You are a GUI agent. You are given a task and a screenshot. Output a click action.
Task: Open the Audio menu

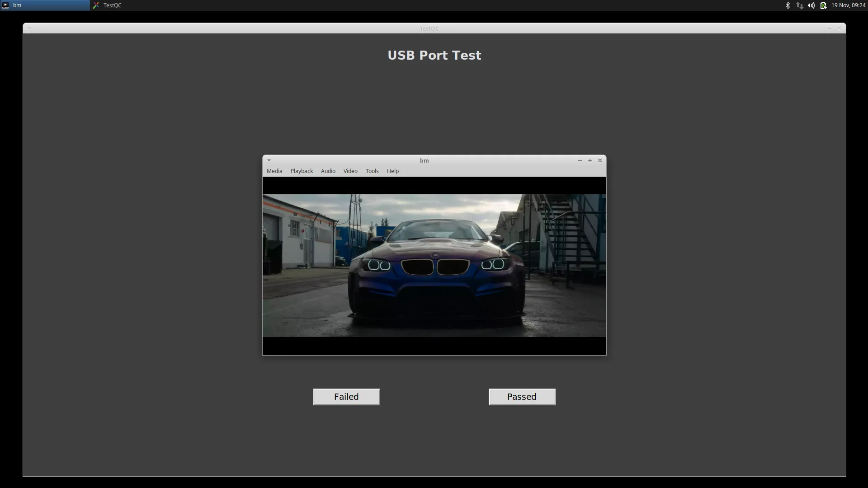[328, 171]
